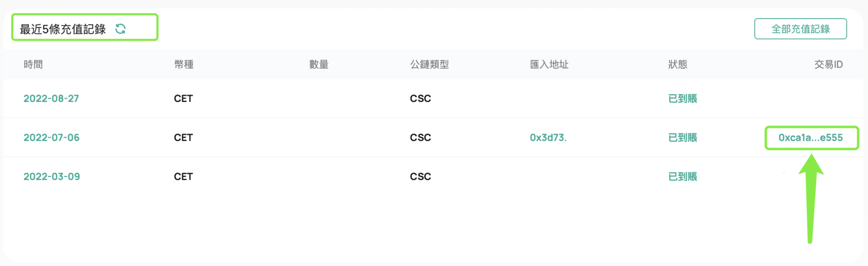The image size is (868, 266).
Task: Click the 時間 column header
Action: (x=33, y=64)
